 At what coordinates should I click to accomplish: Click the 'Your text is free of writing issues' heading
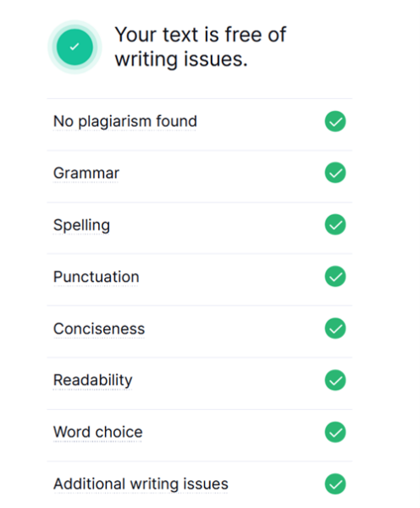(x=201, y=47)
